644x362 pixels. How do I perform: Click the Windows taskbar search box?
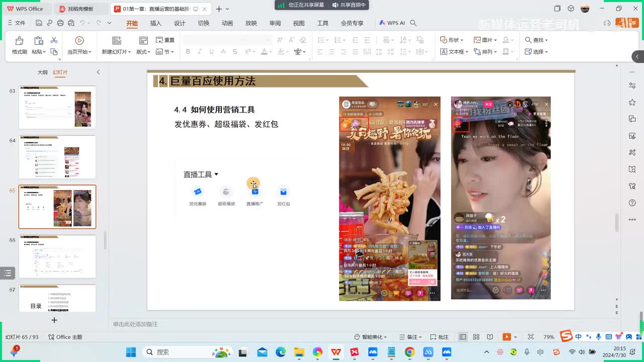pyautogui.click(x=189, y=352)
